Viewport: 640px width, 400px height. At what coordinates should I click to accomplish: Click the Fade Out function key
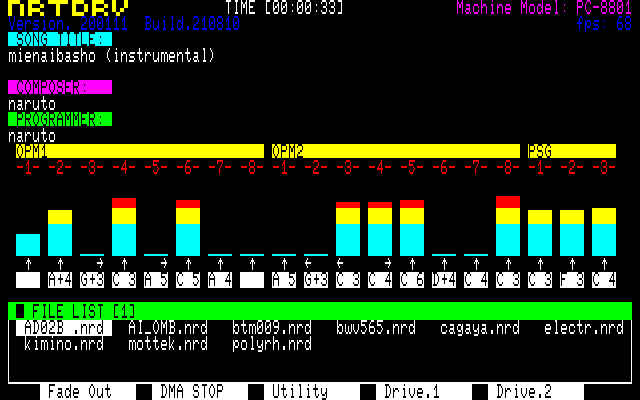79,392
